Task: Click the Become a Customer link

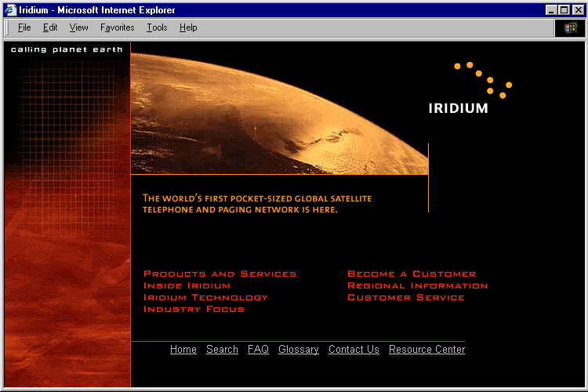Action: [412, 274]
